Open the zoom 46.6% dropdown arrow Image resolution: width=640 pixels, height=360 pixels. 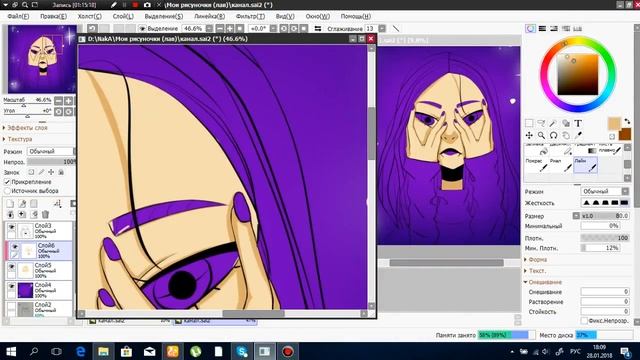pyautogui.click(x=209, y=29)
